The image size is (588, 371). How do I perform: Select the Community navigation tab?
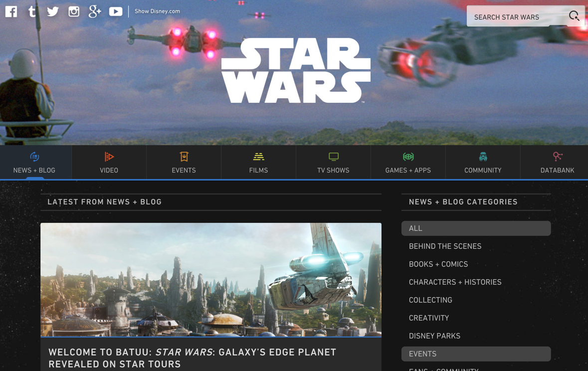click(483, 163)
